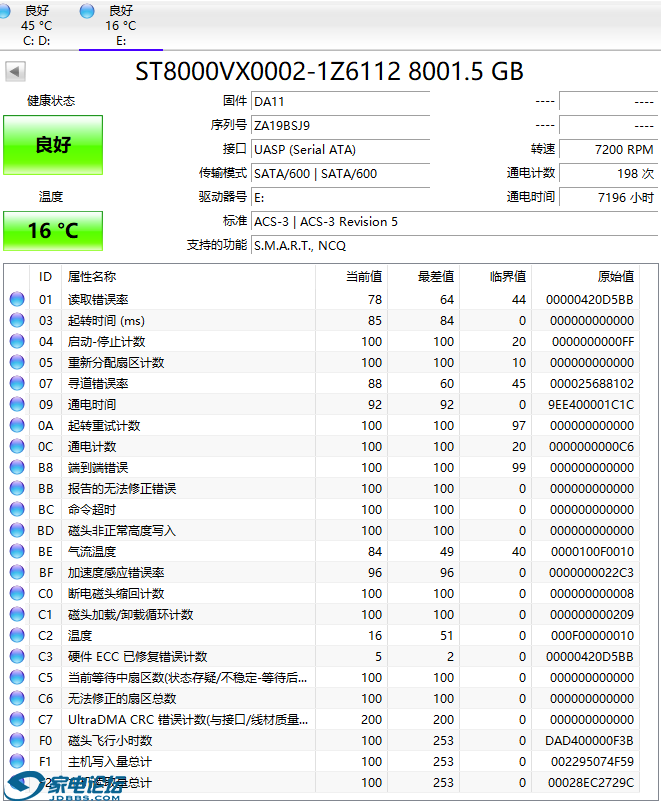The height and width of the screenshot is (807, 661).
Task: Open the 16 °C temperature button
Action: tap(53, 231)
